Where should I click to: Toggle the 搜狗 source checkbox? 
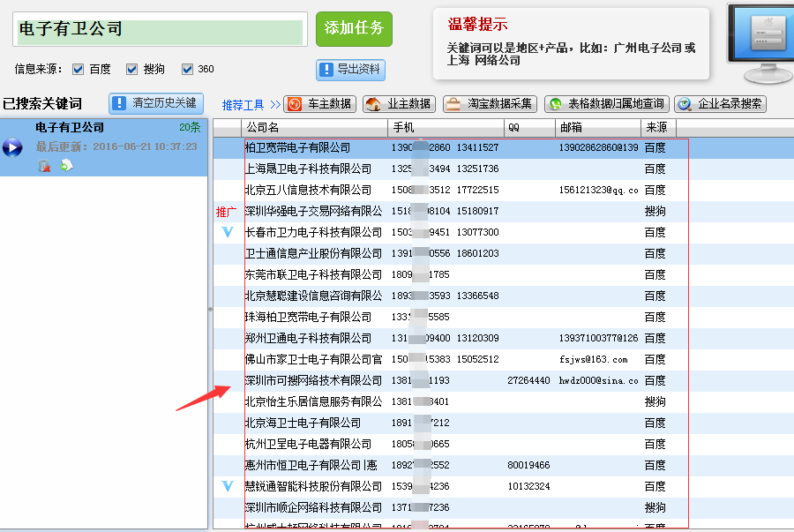(x=132, y=69)
